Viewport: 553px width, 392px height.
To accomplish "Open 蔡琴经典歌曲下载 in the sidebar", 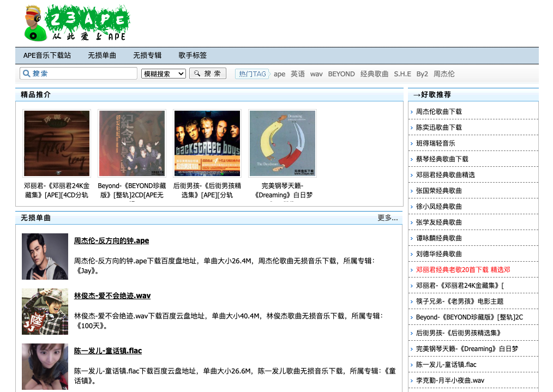I will point(442,159).
